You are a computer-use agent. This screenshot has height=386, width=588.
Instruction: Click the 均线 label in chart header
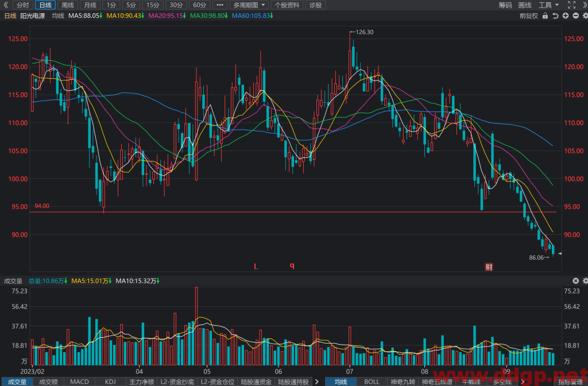point(58,16)
